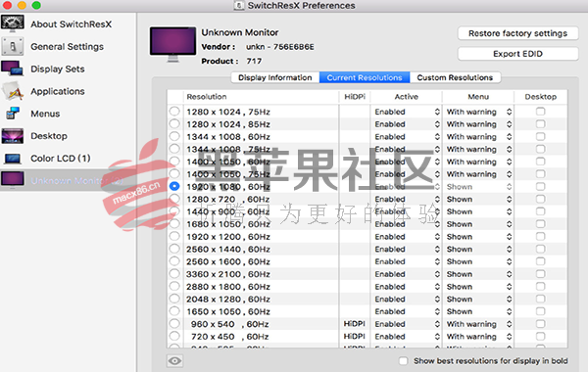Switch to Custom Resolutions tab
588x372 pixels.
tap(455, 77)
